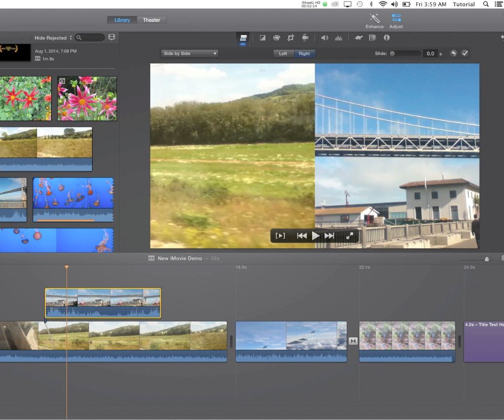Click the Enhance magic wand
This screenshot has width=504, height=420.
point(374,21)
